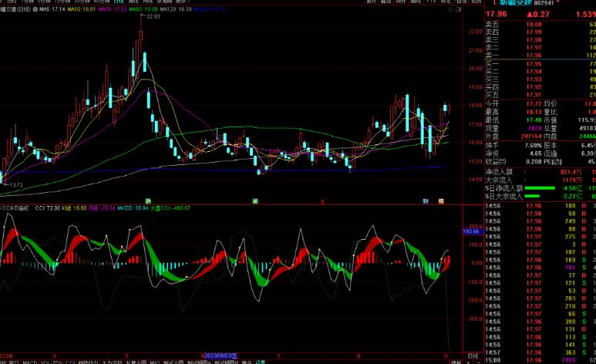Image resolution: width=596 pixels, height=364 pixels.
Task: Click the highlighted 2023/06/02 date label
Action: 221,356
